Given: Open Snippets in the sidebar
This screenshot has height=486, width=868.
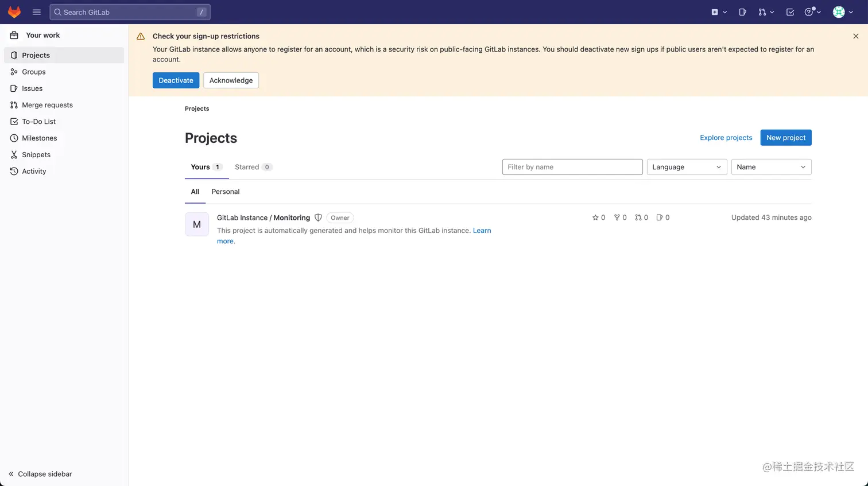Looking at the screenshot, I should coord(64,155).
